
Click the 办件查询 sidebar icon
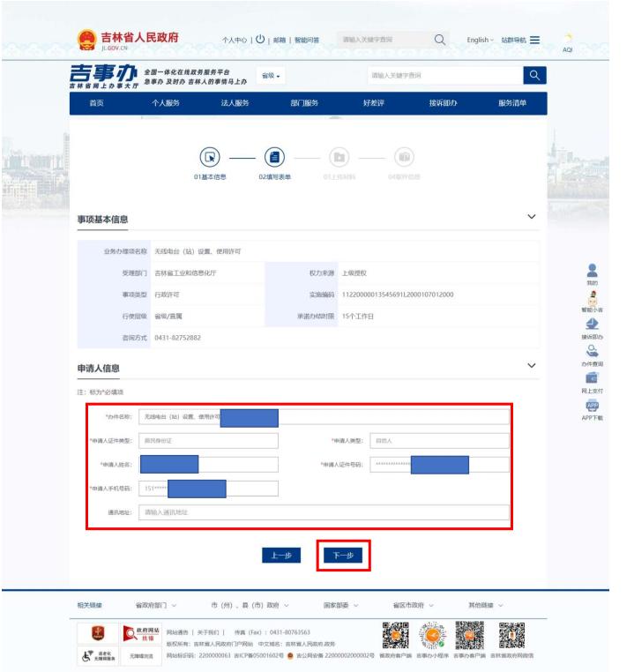coord(592,351)
